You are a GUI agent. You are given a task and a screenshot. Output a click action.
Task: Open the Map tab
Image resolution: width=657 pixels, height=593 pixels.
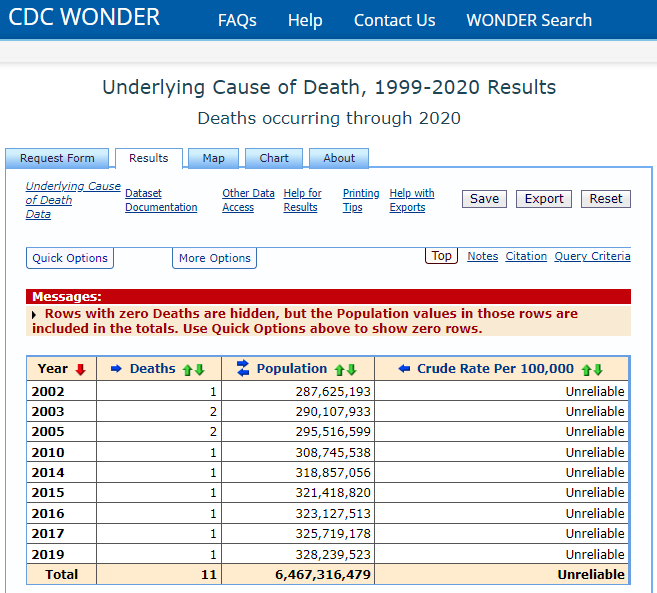(x=214, y=158)
